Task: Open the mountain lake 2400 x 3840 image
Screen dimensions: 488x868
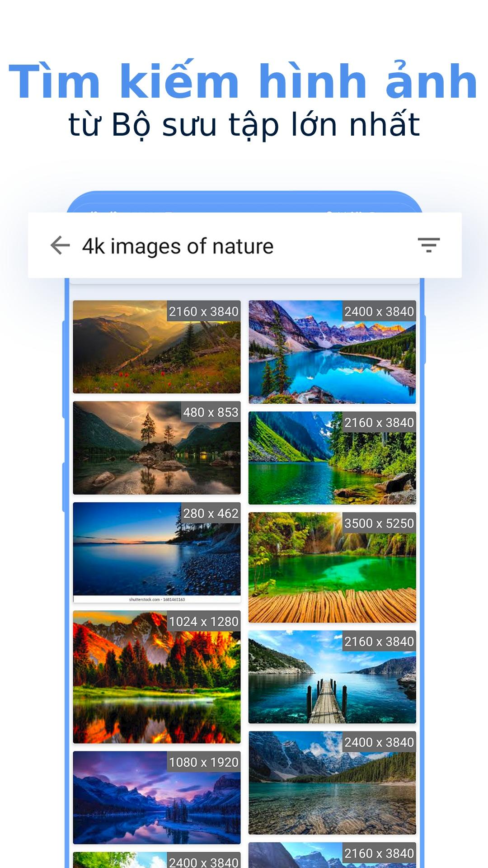Action: coord(332,352)
